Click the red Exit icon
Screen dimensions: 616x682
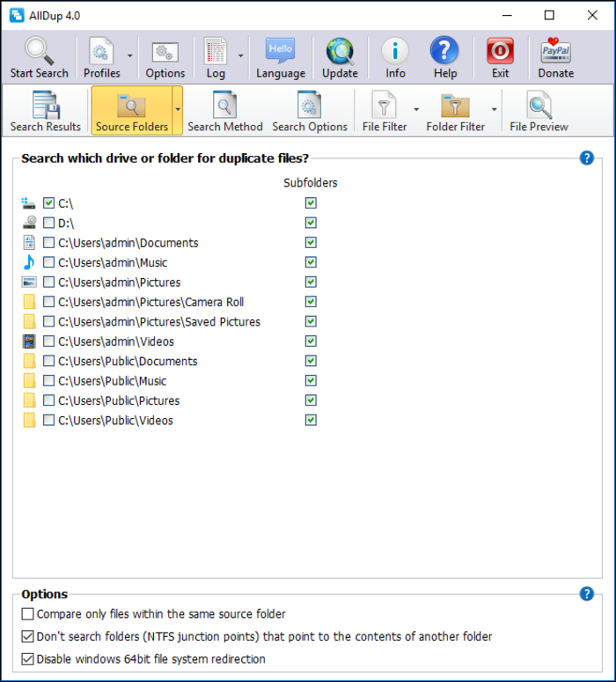coord(501,51)
